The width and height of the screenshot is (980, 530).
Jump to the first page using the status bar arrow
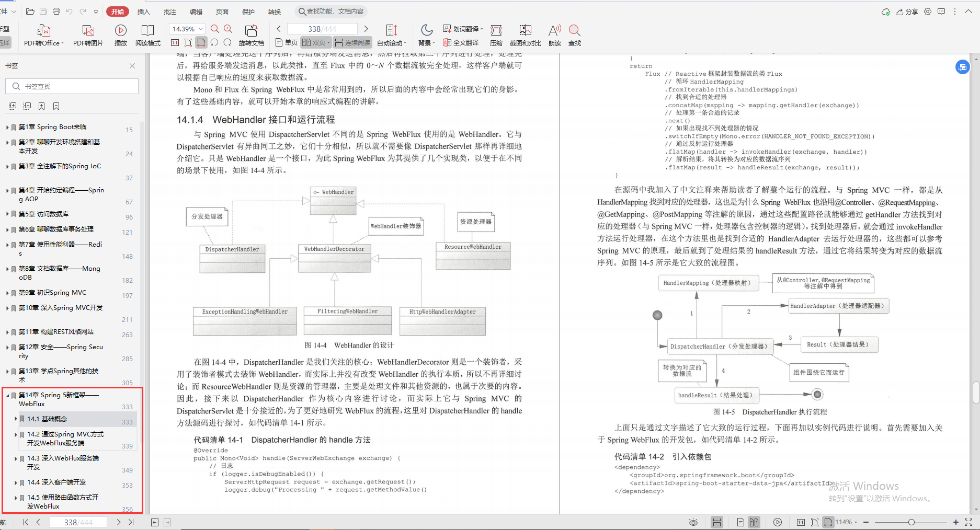point(26,522)
